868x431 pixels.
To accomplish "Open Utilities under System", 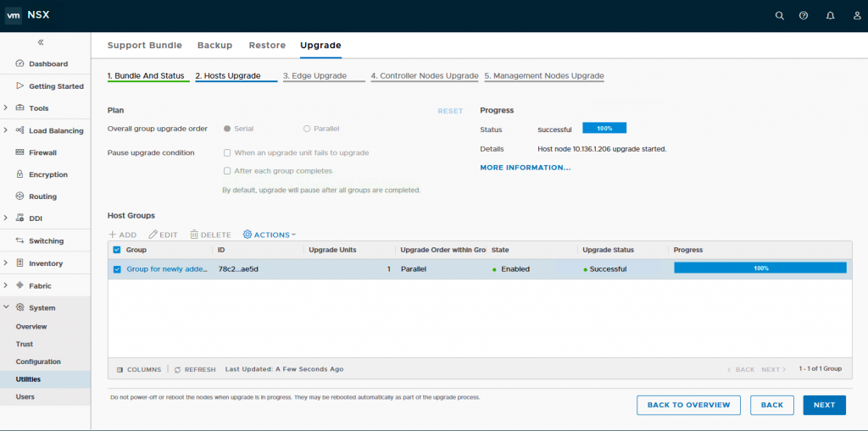I will point(28,379).
